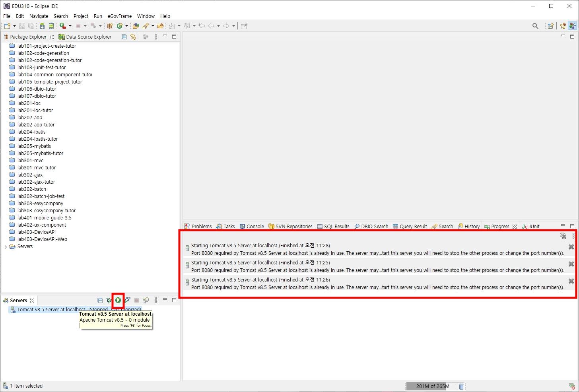This screenshot has height=392, width=579.
Task: Click the global Search magnifier icon
Action: click(535, 26)
